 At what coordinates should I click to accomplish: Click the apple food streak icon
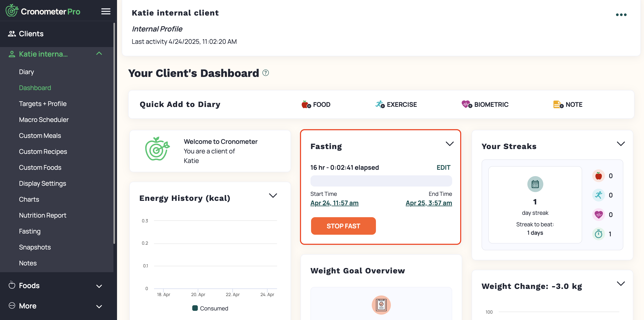click(x=598, y=176)
